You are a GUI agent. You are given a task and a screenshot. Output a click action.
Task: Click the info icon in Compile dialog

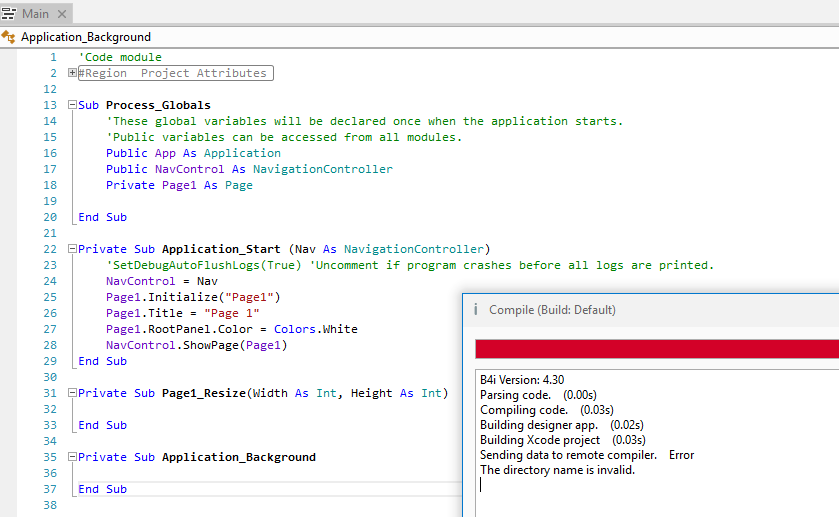(x=475, y=310)
